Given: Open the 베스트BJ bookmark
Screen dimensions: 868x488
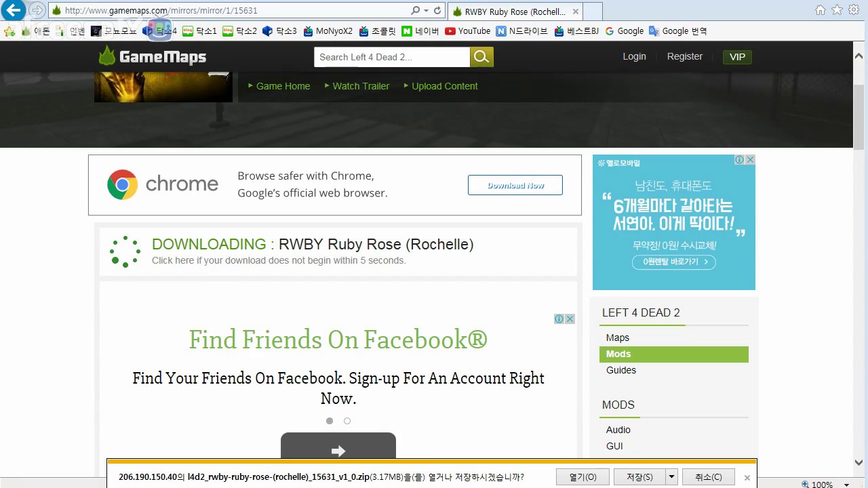Looking at the screenshot, I should click(576, 31).
